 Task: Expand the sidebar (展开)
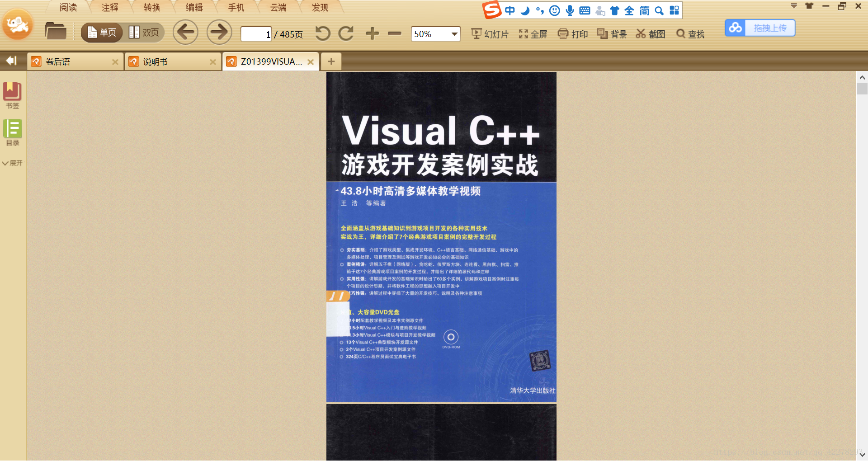click(x=12, y=163)
